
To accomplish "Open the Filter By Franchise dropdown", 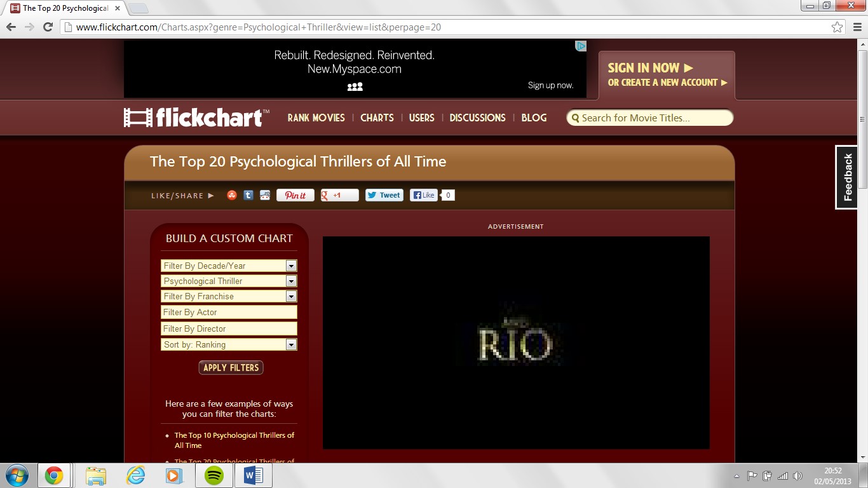I will 229,296.
